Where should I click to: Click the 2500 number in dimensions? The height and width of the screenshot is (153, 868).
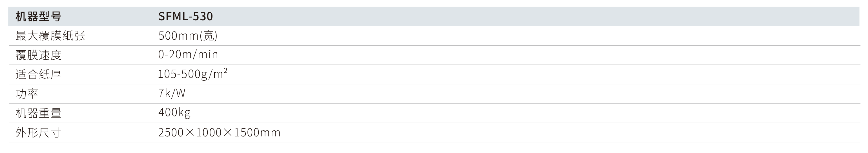(171, 132)
